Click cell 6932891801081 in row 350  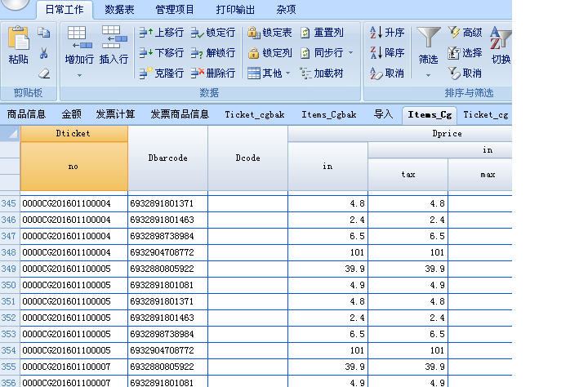[x=167, y=285]
